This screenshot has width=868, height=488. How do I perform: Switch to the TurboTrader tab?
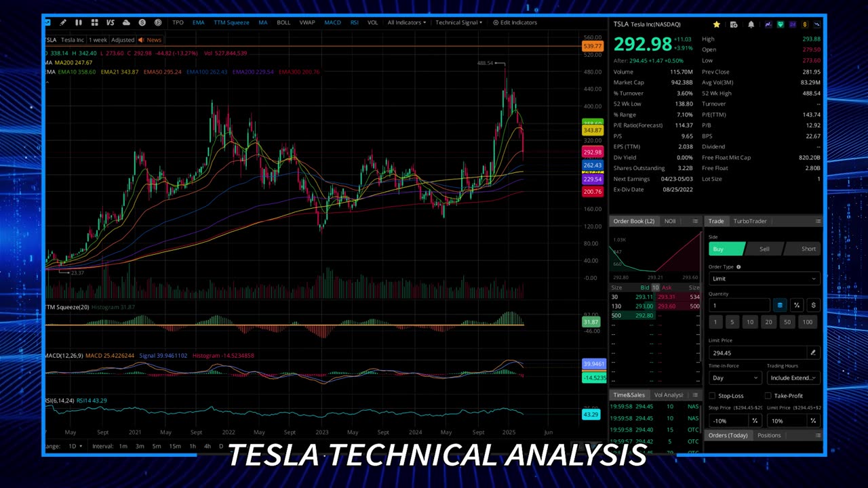tap(750, 221)
